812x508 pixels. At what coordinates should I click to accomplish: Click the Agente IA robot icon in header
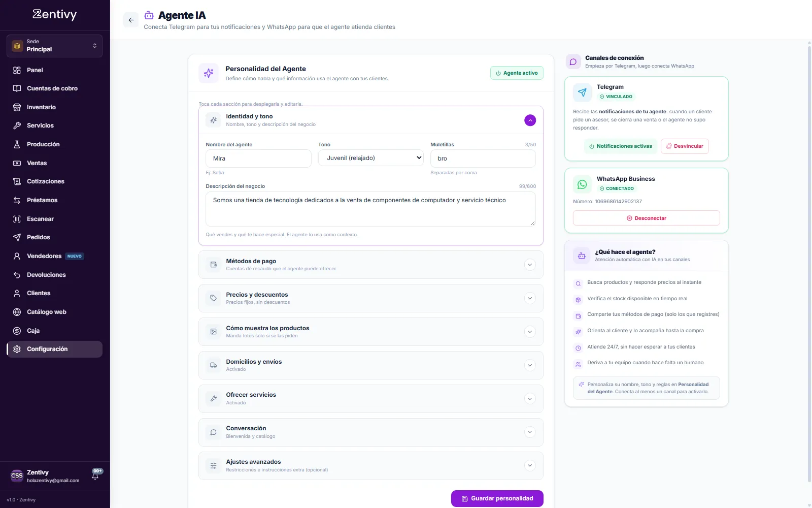149,15
